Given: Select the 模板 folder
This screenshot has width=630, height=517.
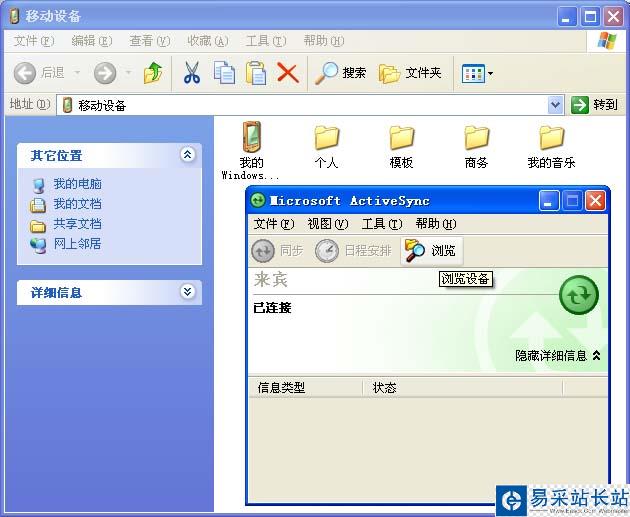Looking at the screenshot, I should tap(401, 147).
